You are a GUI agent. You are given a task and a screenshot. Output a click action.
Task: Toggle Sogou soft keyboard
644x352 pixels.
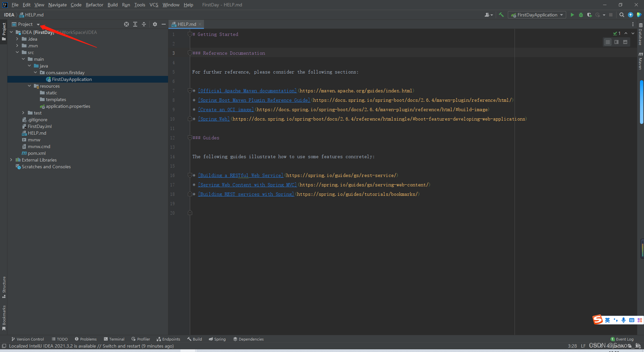[632, 320]
